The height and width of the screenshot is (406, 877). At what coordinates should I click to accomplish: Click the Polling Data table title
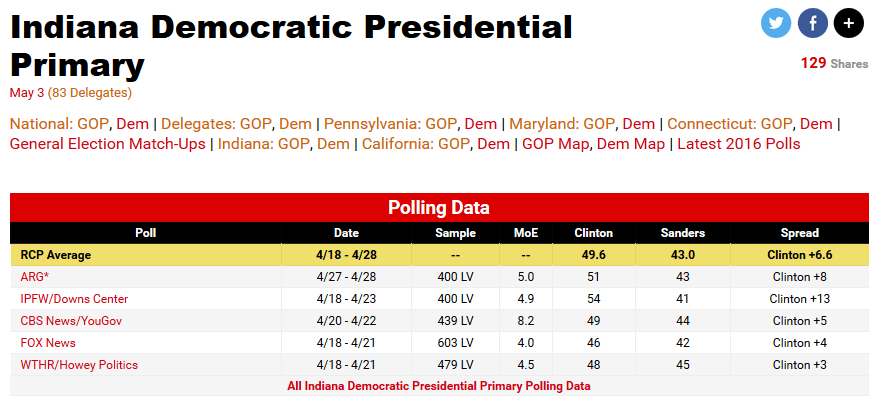[x=438, y=208]
